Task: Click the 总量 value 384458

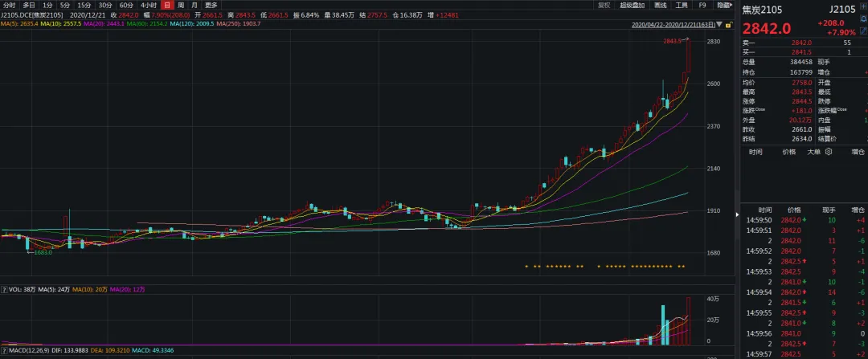Action: [800, 62]
